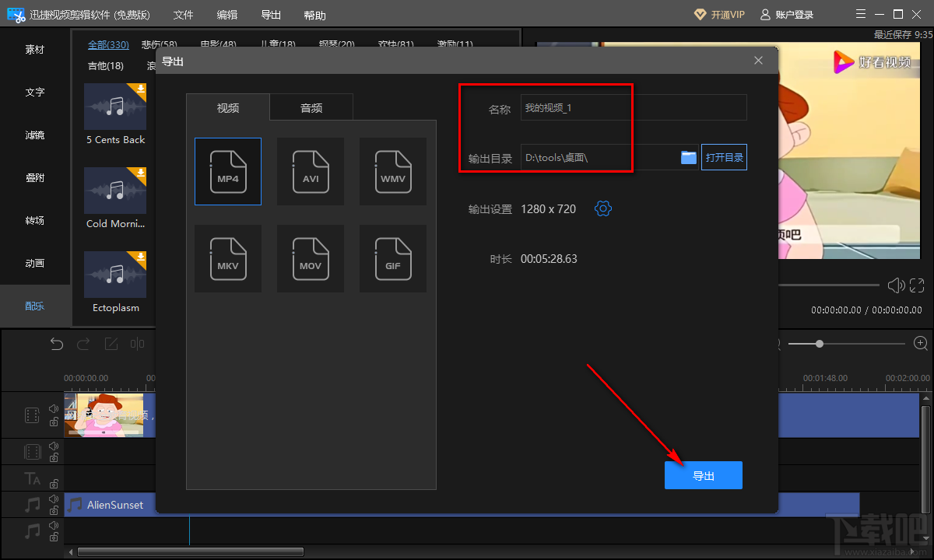This screenshot has width=934, height=560.
Task: Pick the WMV video format
Action: (x=393, y=171)
